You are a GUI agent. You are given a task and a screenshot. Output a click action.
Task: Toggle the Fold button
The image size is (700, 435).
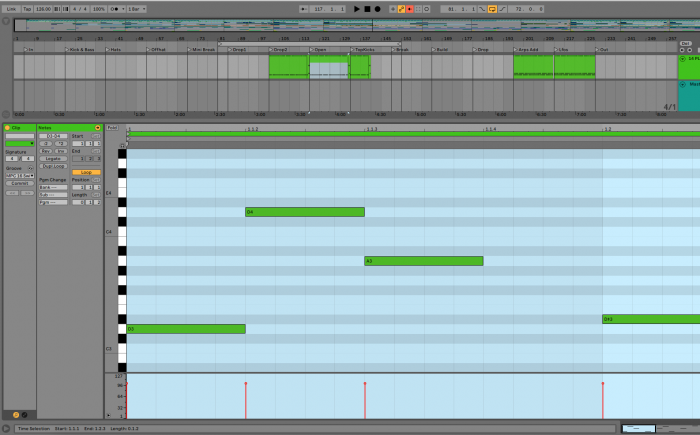coord(112,128)
